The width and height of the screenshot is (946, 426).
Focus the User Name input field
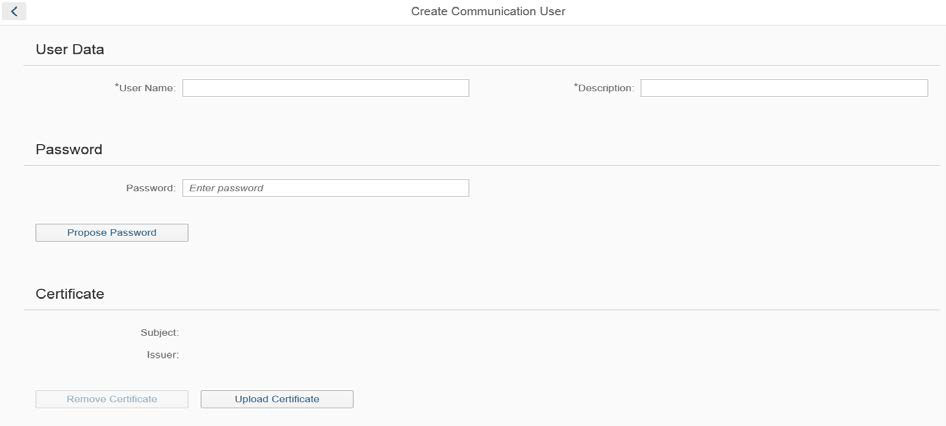325,88
